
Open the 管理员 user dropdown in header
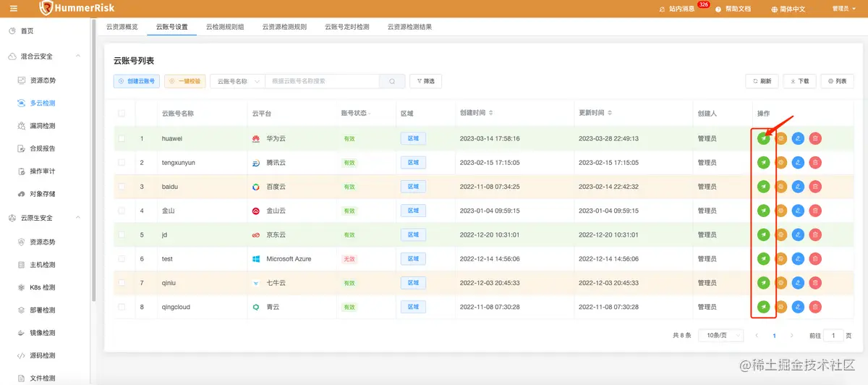pos(843,9)
